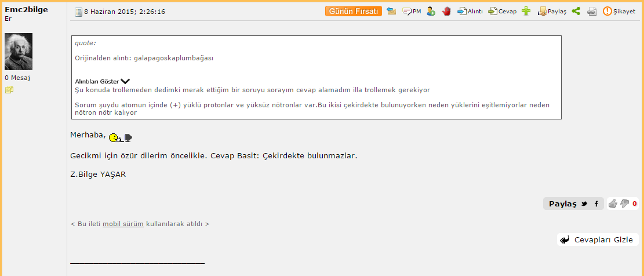Viewport: 644px width, 276px height.
Task: Share the post on Facebook
Action: 596,204
